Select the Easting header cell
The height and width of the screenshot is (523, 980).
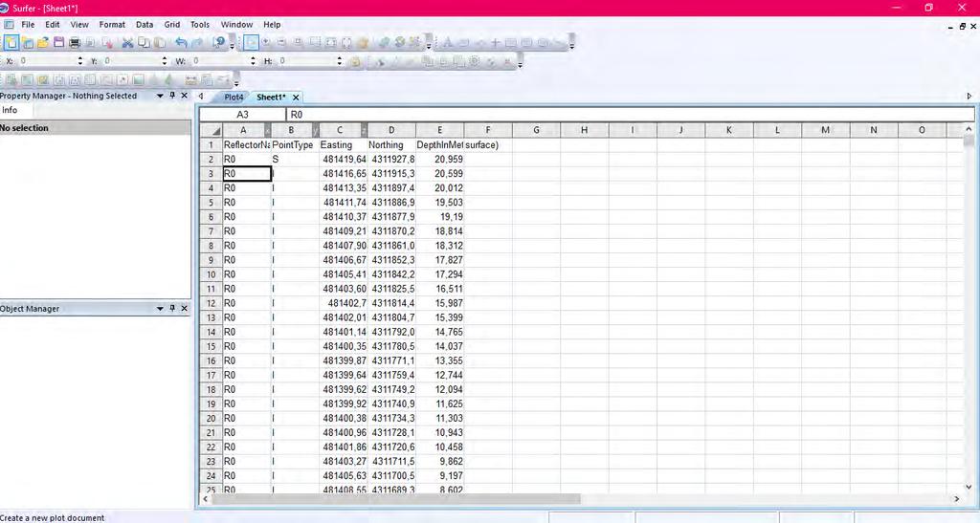344,144
